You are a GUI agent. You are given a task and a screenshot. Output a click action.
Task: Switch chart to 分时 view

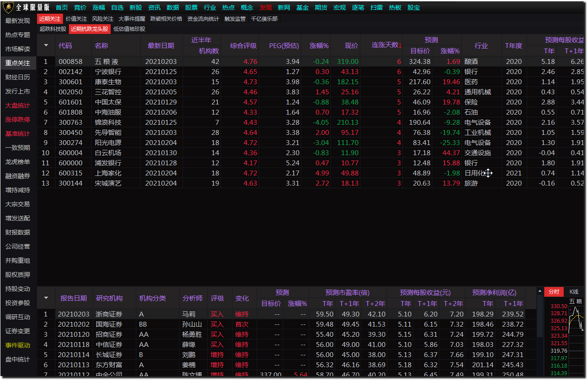coord(554,292)
